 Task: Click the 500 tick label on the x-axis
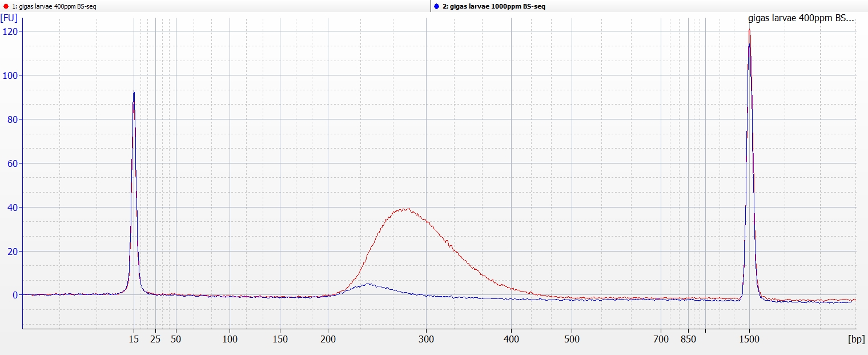(572, 339)
